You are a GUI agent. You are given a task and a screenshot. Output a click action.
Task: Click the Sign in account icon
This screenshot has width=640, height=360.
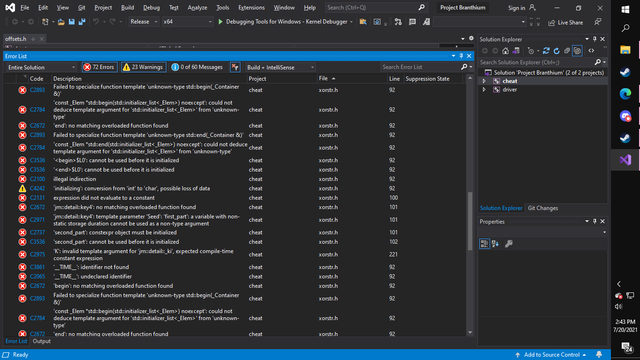532,7
